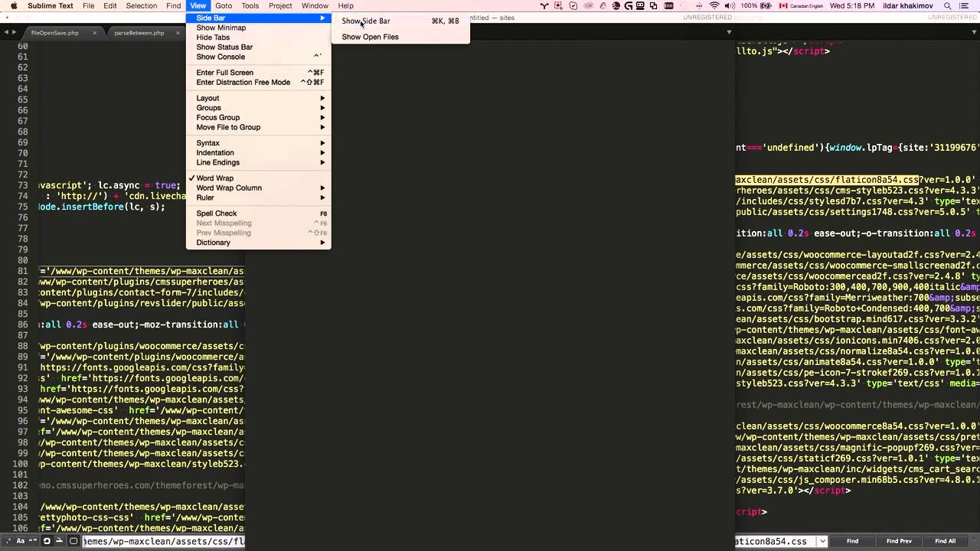
Task: Close the fileOpenSave.php tab
Action: point(95,33)
